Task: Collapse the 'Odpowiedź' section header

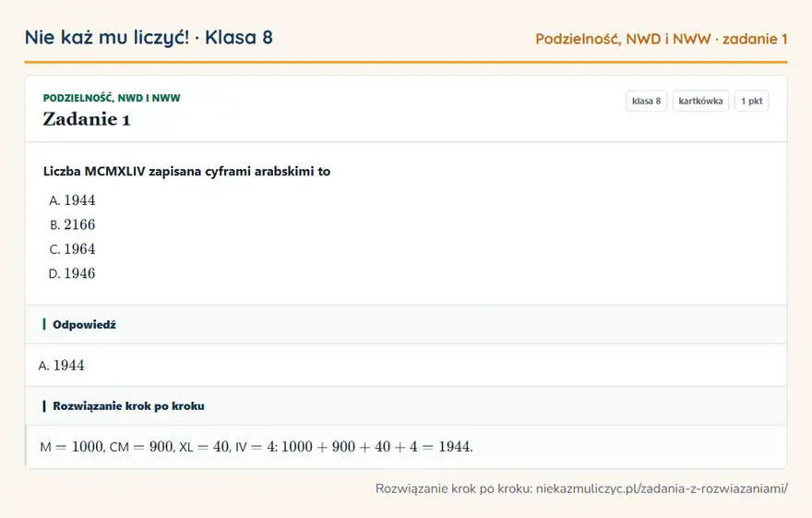Action: click(x=405, y=324)
